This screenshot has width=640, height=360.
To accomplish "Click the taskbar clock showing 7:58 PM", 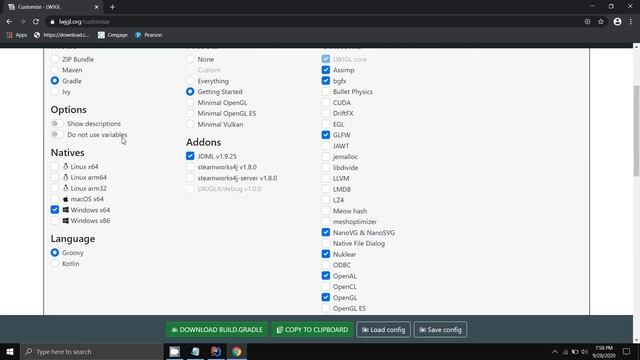I will point(604,351).
